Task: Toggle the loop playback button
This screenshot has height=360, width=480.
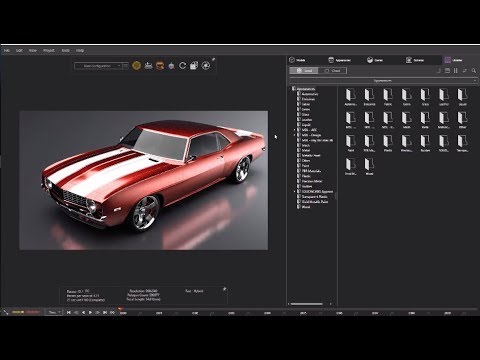Action: point(112,312)
